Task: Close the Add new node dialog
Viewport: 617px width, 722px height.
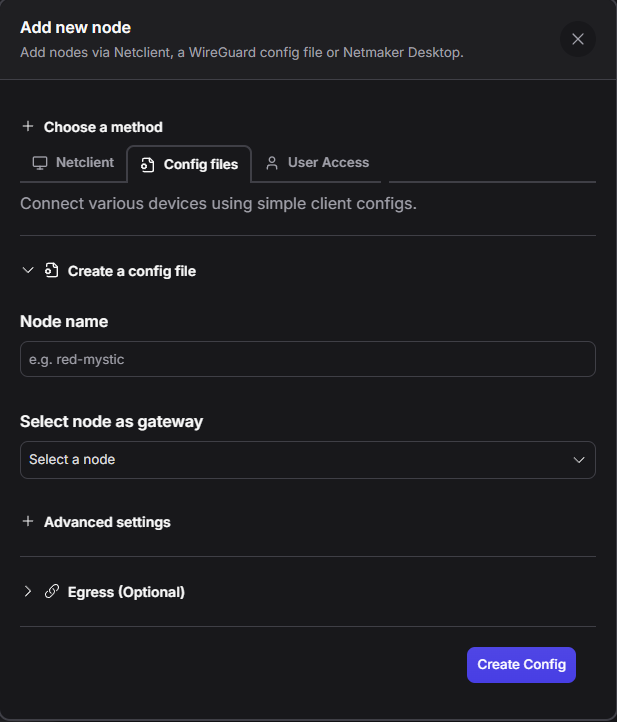Action: point(578,39)
